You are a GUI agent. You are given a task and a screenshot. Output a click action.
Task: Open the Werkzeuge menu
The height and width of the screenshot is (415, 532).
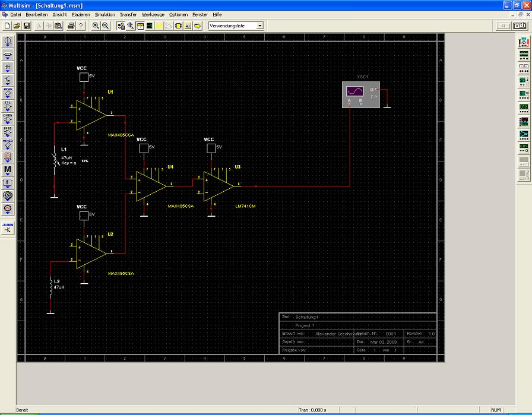click(154, 14)
